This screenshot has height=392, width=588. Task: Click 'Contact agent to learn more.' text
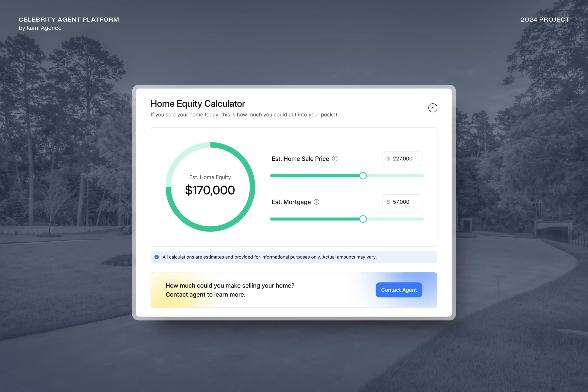(205, 295)
